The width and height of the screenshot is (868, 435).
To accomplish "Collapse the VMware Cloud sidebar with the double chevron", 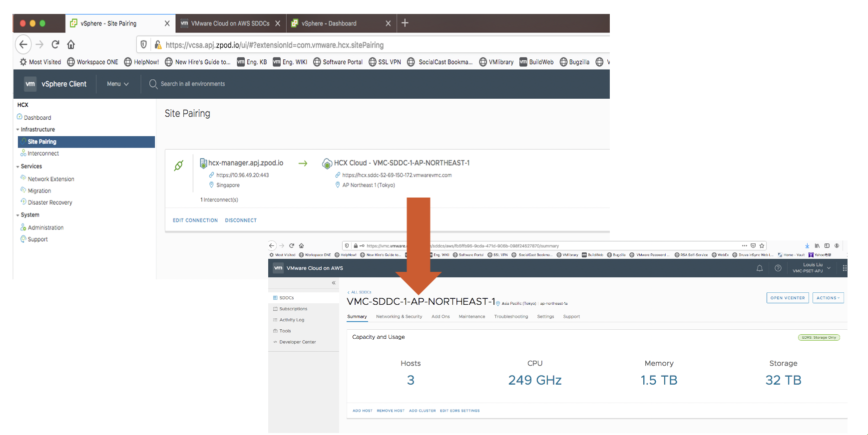I will point(334,283).
